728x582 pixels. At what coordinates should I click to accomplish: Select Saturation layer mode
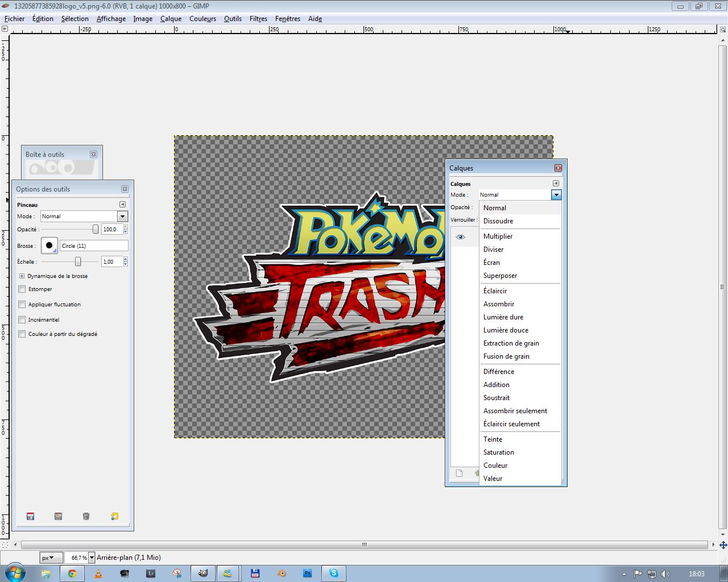click(520, 452)
